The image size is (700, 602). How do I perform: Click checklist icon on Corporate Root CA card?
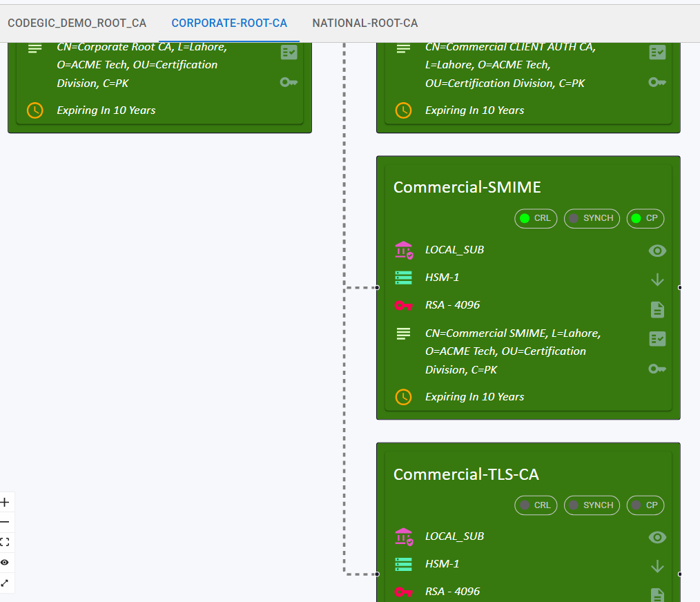(x=289, y=52)
